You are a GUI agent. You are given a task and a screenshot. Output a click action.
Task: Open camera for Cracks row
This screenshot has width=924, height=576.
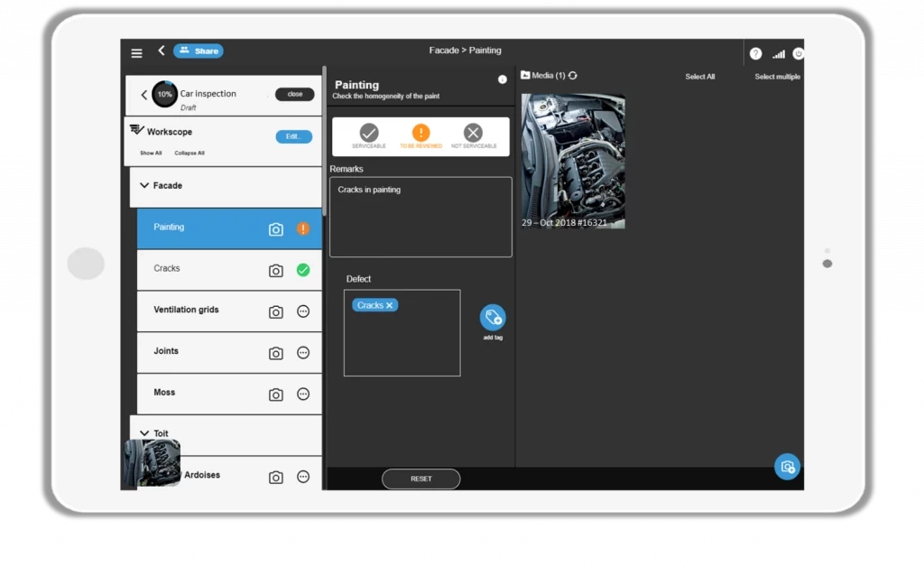tap(276, 271)
